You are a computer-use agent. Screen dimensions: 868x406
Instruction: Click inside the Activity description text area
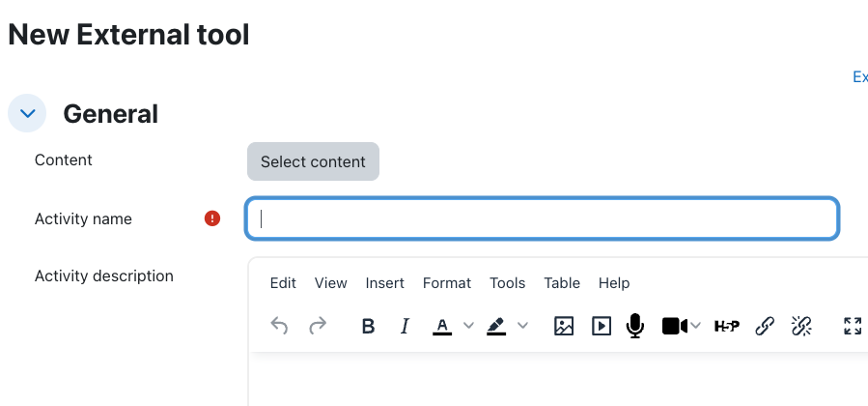[x=558, y=379]
